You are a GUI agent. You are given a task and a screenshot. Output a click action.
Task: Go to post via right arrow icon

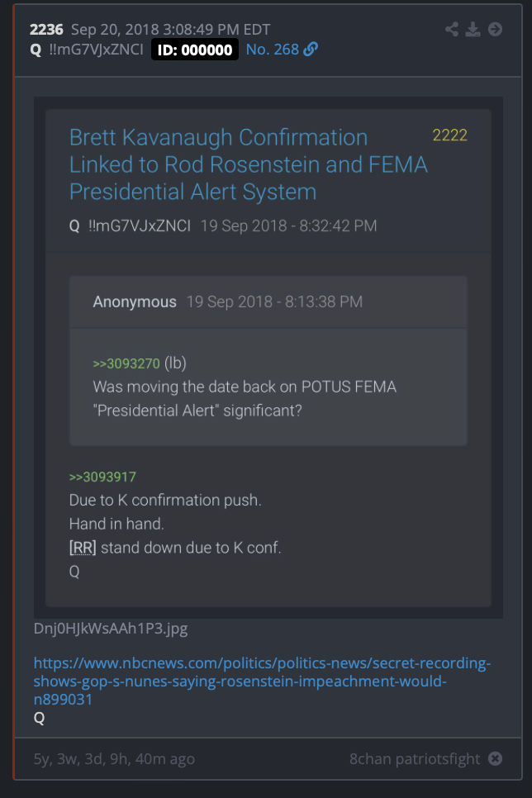click(x=495, y=30)
